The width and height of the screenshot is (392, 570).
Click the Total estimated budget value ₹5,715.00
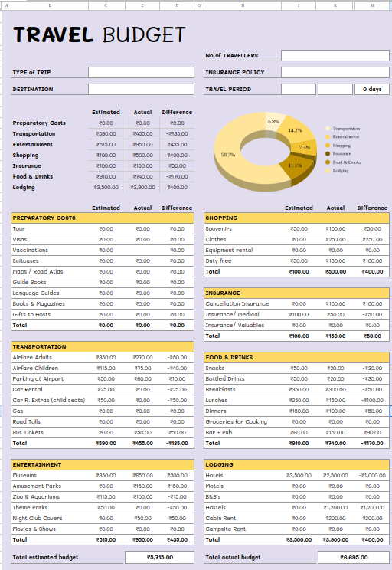160,557
